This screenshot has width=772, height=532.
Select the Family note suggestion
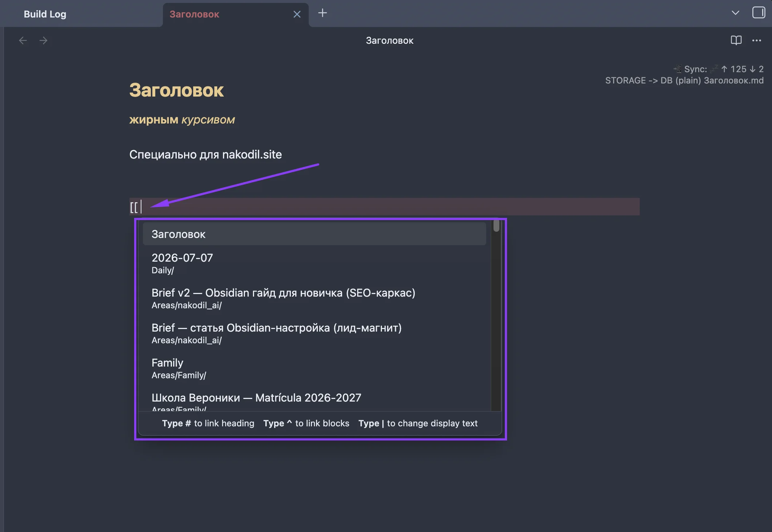315,368
